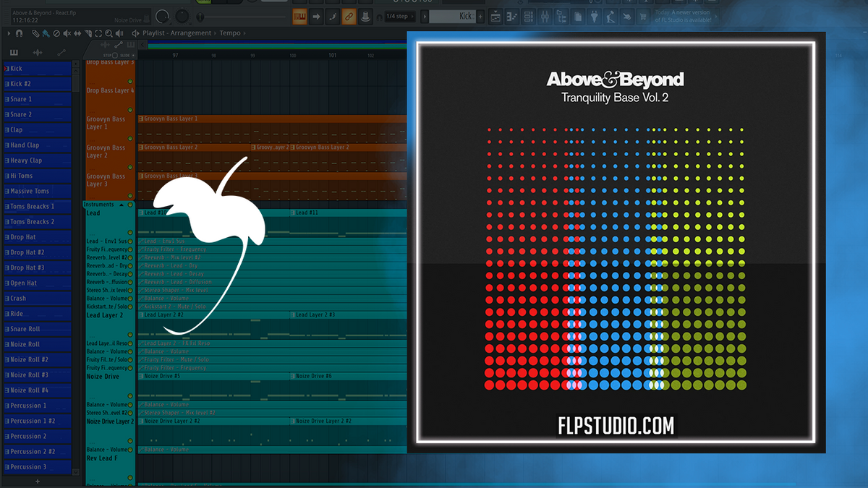Viewport: 868px width, 488px height.
Task: Click the Tempo item in the playlist breadcrumb
Action: pos(229,33)
